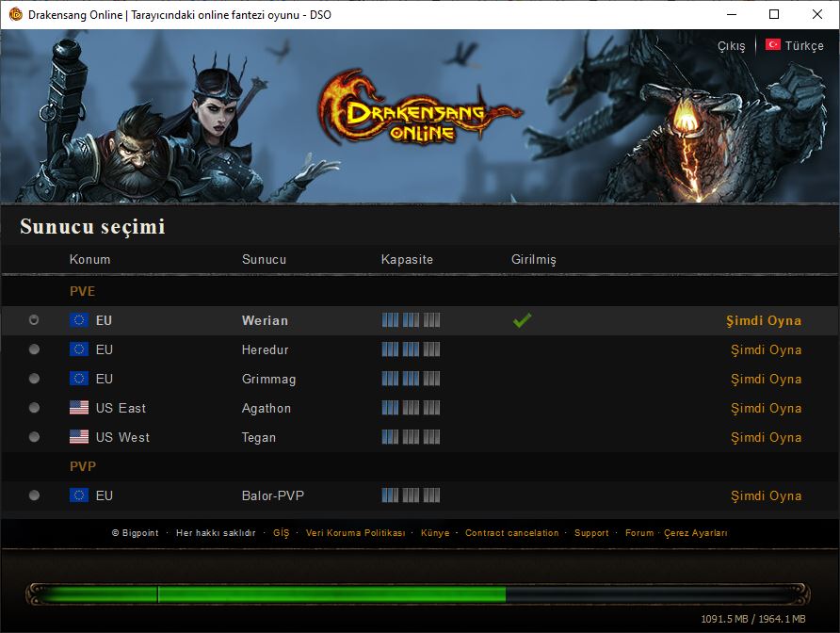Viewport: 840px width, 633px height.
Task: Click the Turkish flag language icon
Action: [x=772, y=44]
